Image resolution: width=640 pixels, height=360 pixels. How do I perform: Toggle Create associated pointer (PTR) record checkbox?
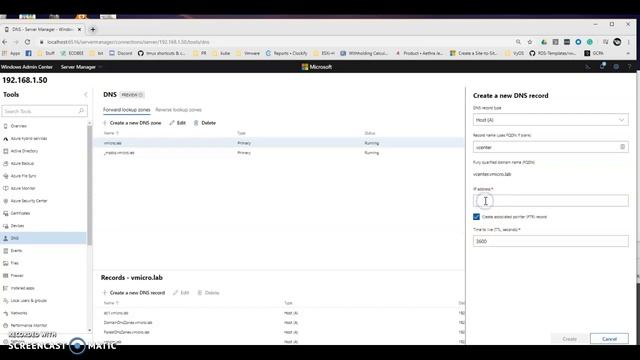(x=476, y=217)
